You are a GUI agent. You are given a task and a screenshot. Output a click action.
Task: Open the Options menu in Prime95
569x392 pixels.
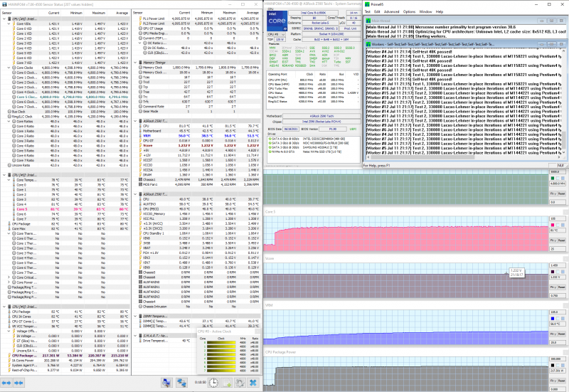(x=409, y=11)
